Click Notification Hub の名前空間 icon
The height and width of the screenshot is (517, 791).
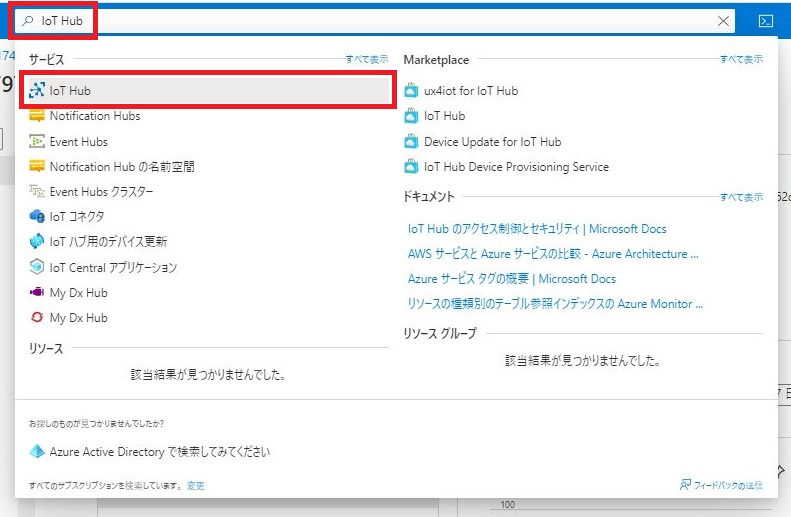[37, 166]
